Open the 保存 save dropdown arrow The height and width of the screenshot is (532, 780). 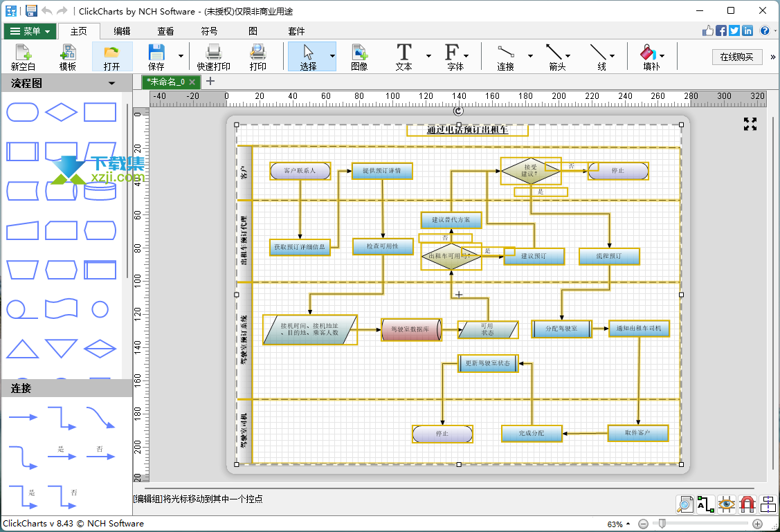point(181,56)
